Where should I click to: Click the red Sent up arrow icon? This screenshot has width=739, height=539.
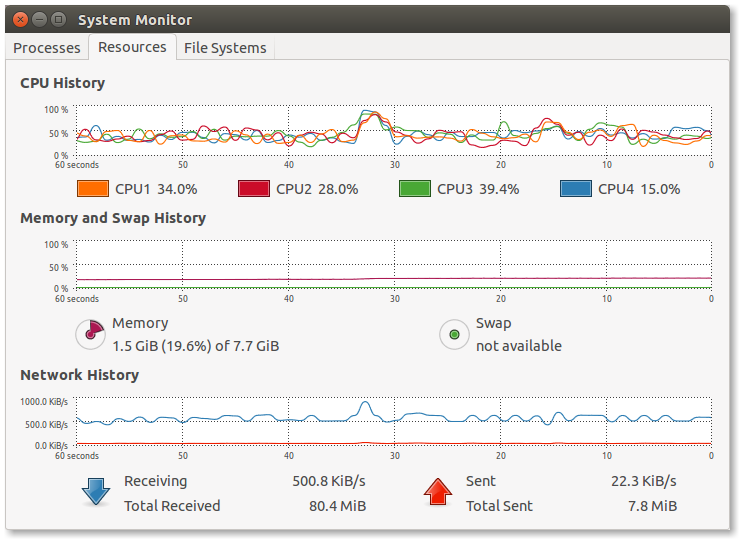tap(438, 491)
